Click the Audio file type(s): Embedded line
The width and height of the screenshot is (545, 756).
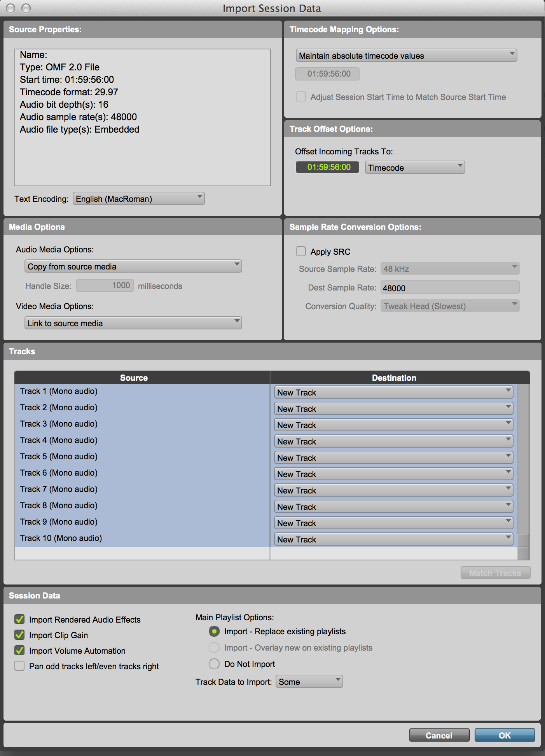tap(79, 129)
